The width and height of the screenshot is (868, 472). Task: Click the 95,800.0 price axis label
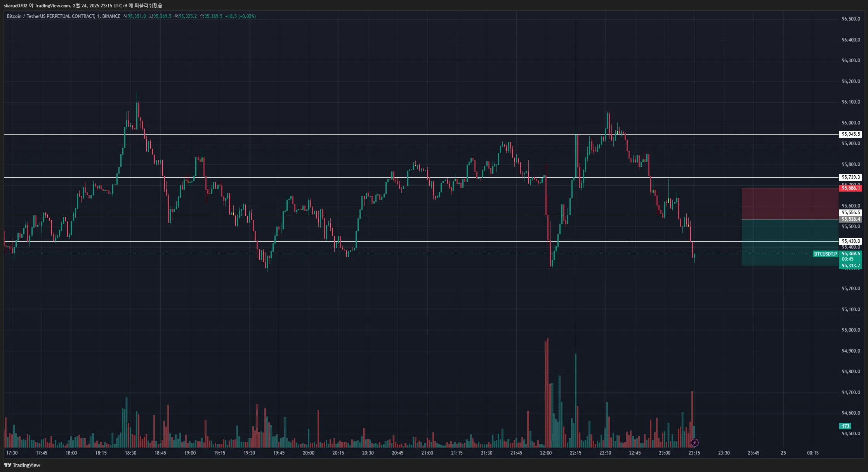(851, 164)
